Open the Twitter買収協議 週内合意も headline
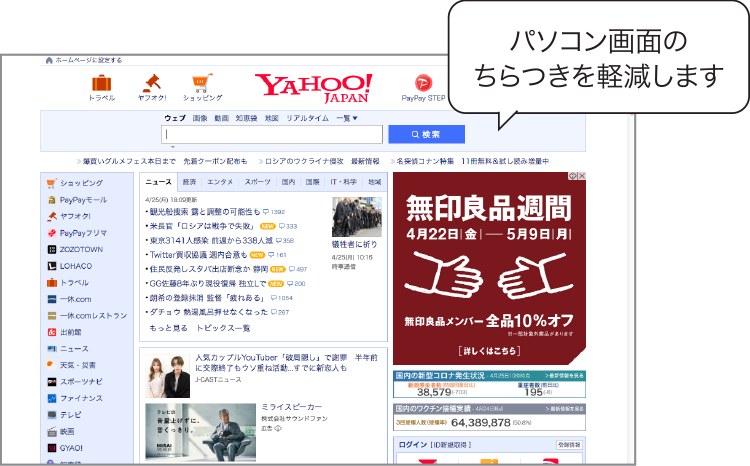Viewport: 750px width, 466px height. (198, 255)
